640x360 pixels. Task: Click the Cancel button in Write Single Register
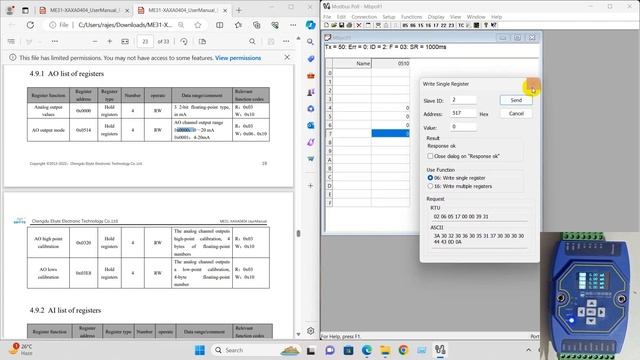tap(516, 113)
